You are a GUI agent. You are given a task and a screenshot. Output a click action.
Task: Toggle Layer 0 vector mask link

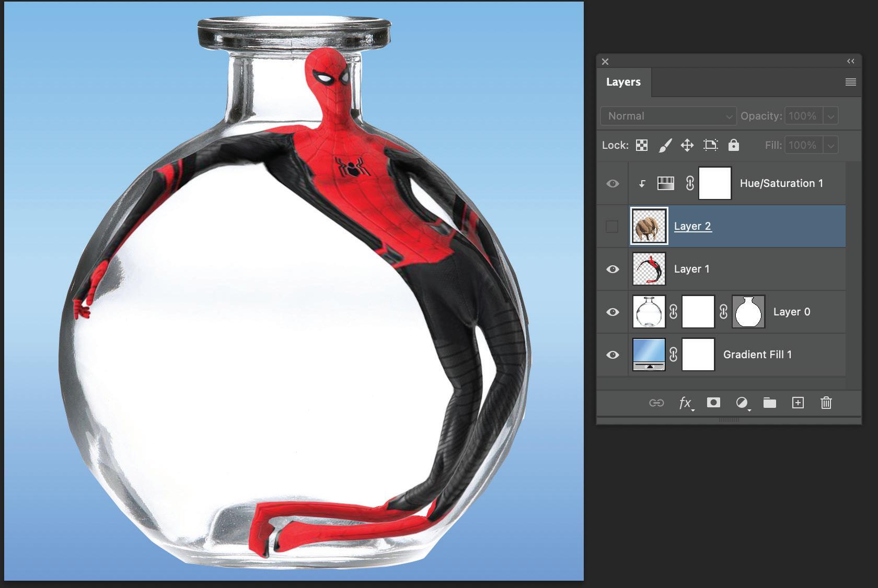pos(723,312)
